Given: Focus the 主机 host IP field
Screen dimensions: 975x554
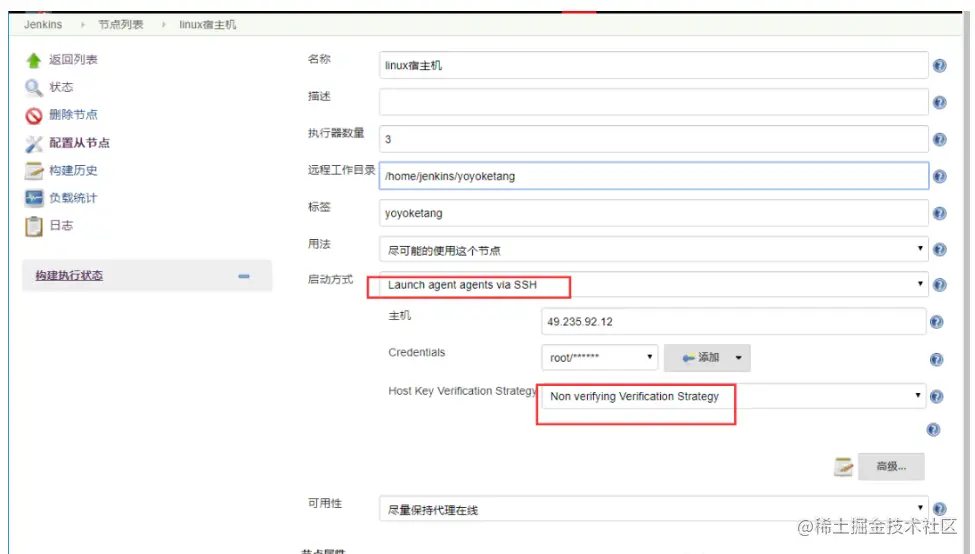Looking at the screenshot, I should coord(734,321).
